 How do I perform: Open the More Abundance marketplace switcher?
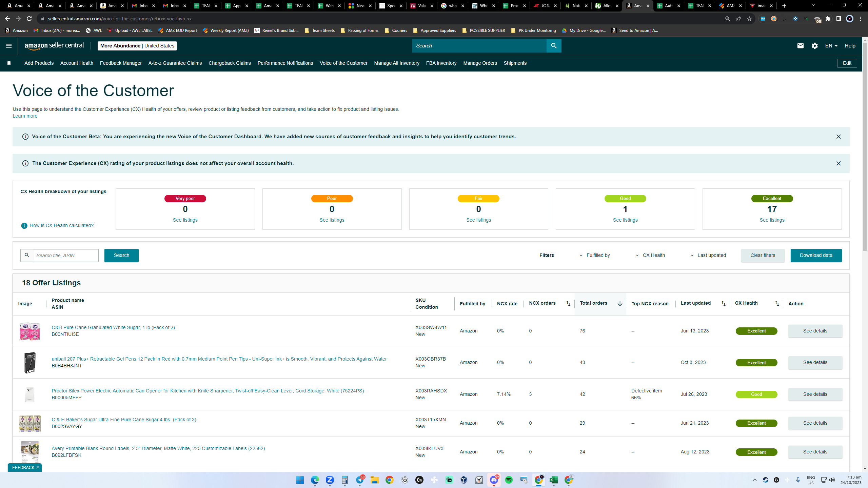(137, 46)
